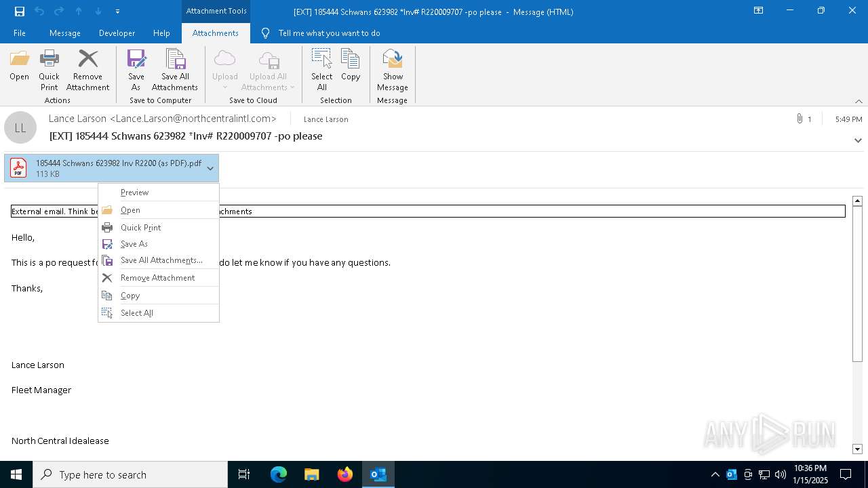Click the Save icon in quick access toolbar
The image size is (868, 488).
coord(19,11)
